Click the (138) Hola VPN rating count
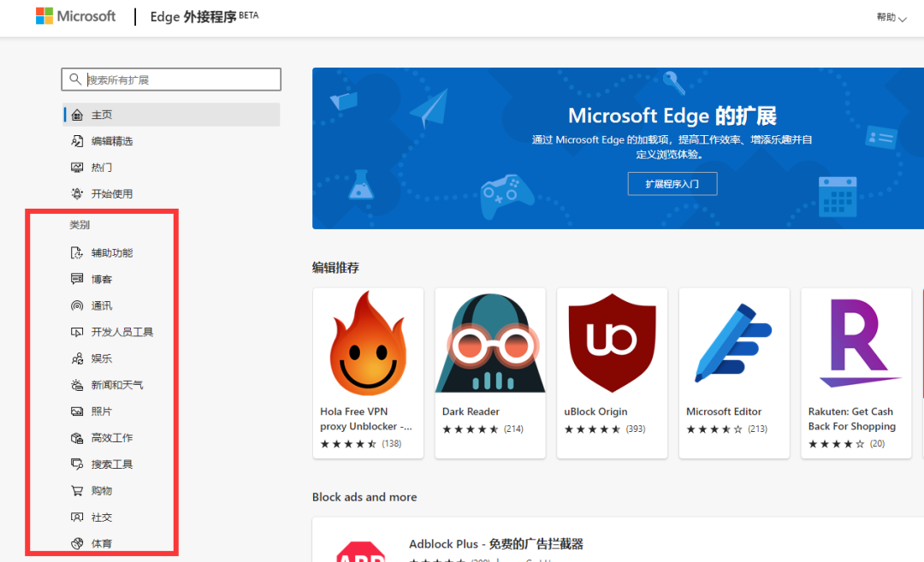The height and width of the screenshot is (562, 924). click(391, 444)
